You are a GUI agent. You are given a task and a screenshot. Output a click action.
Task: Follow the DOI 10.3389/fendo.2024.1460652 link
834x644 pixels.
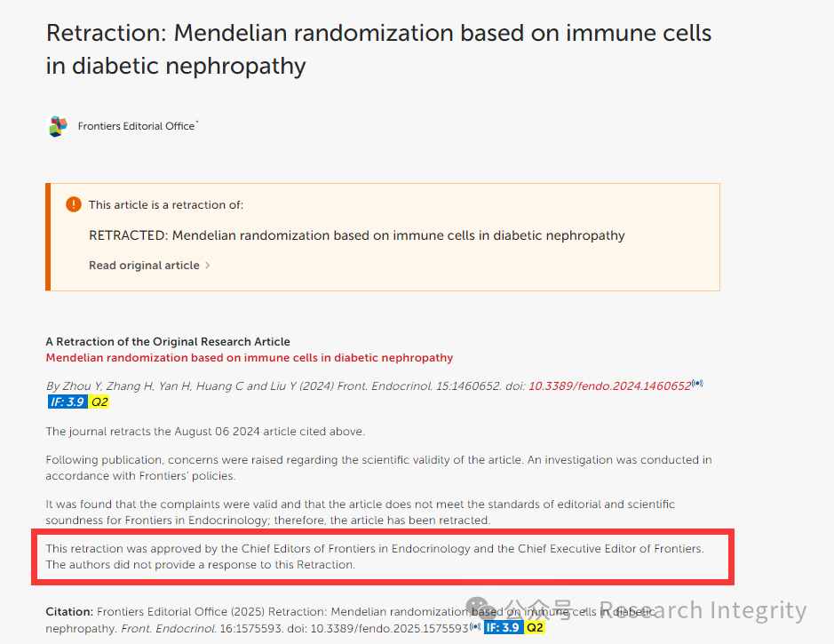click(609, 386)
